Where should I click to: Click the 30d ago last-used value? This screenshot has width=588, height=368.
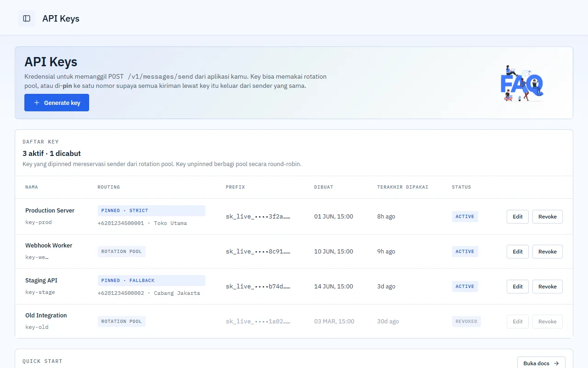[x=388, y=322]
